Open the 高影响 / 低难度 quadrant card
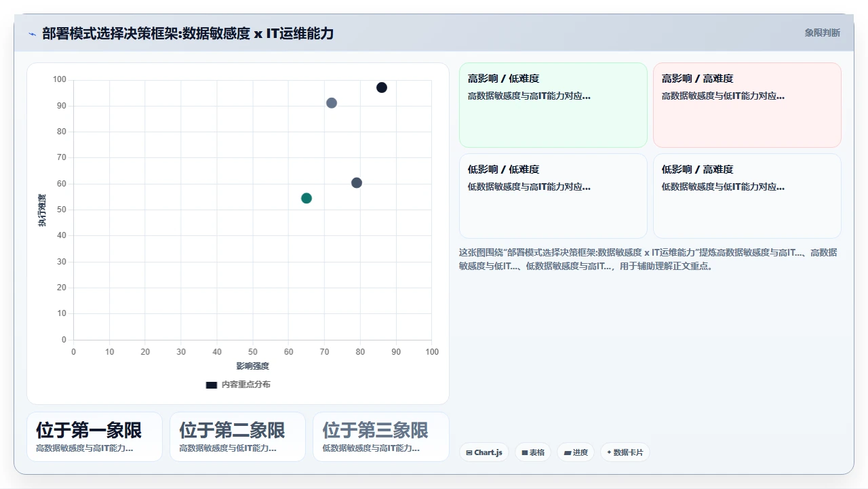Image resolution: width=868 pixels, height=489 pixels. [553, 105]
